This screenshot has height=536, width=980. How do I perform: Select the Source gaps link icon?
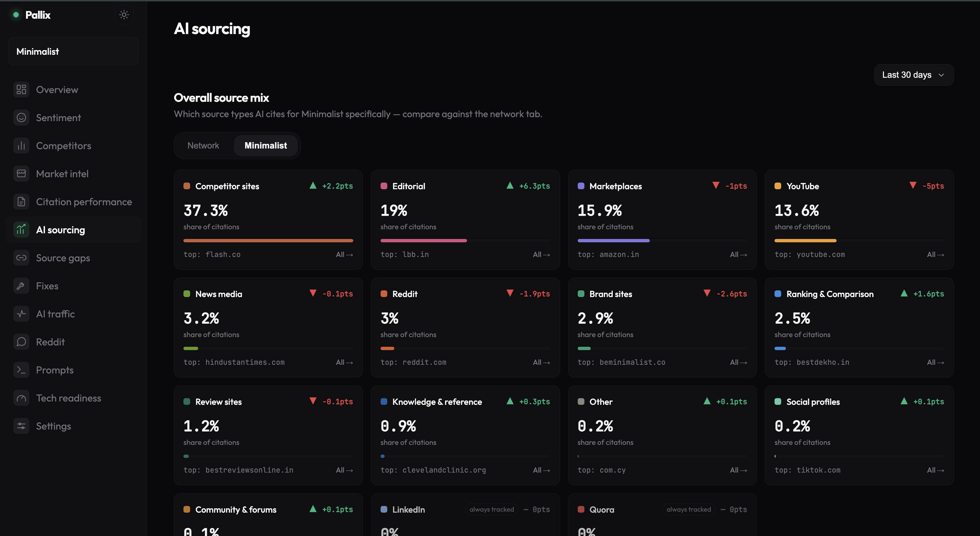coord(21,258)
